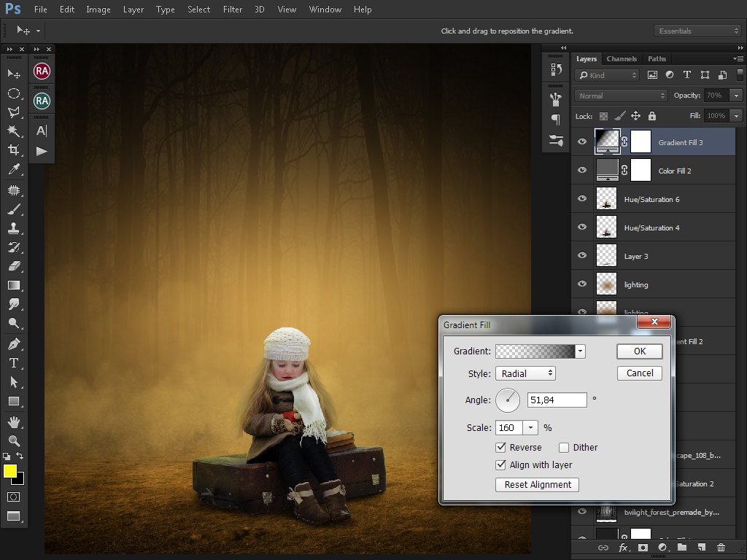This screenshot has height=560, width=747.
Task: Click the Angle input field
Action: 557,400
